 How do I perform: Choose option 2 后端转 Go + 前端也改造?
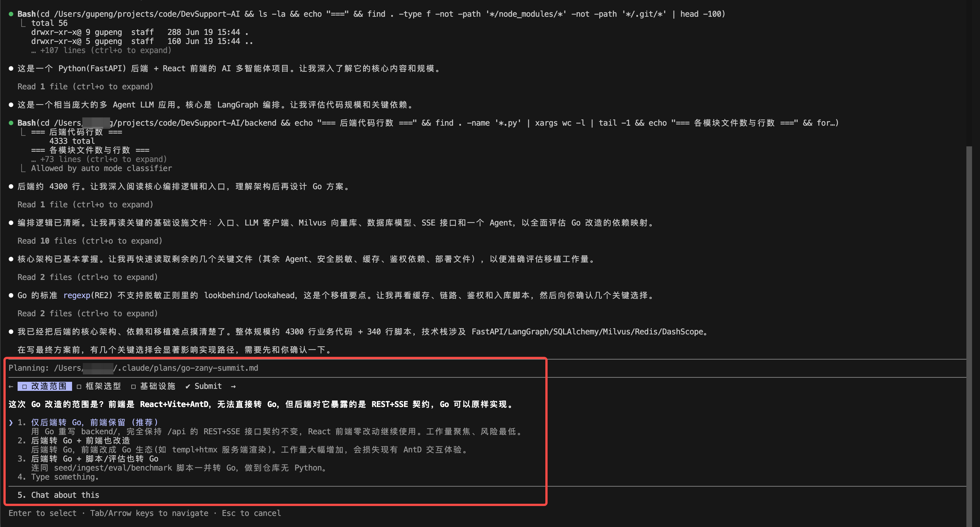pyautogui.click(x=81, y=440)
